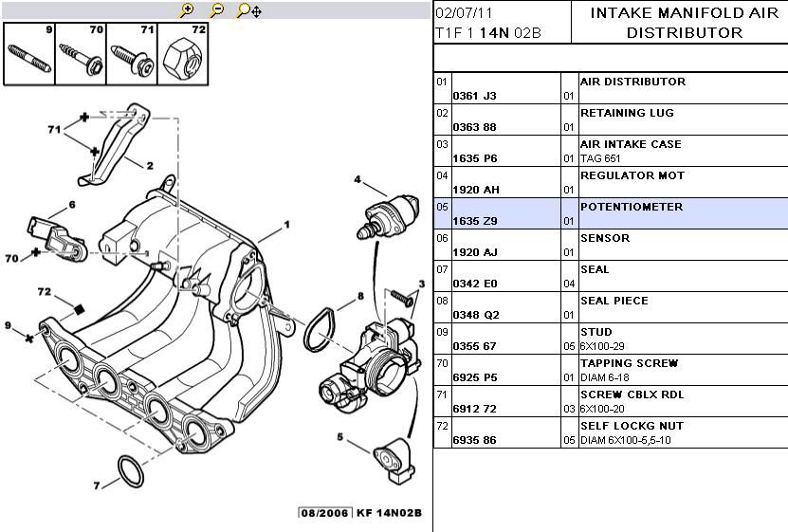Select screw thumbnail numbered 71
This screenshot has width=788, height=532.
(x=132, y=54)
